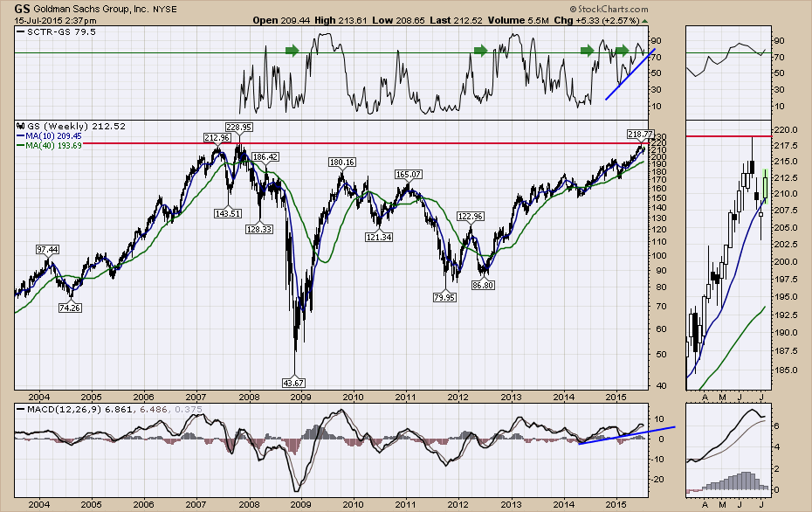Click the 122.96 price label
This screenshot has width=812, height=512.
[x=471, y=216]
